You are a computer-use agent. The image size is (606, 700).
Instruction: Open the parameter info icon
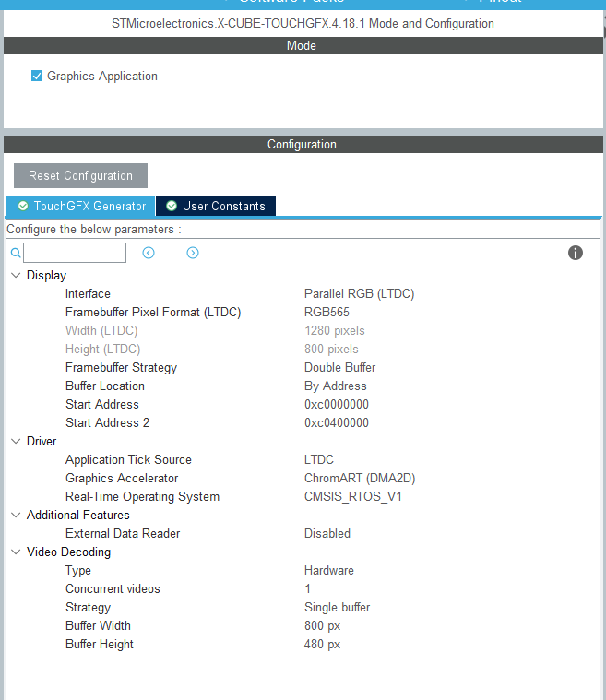click(x=576, y=253)
